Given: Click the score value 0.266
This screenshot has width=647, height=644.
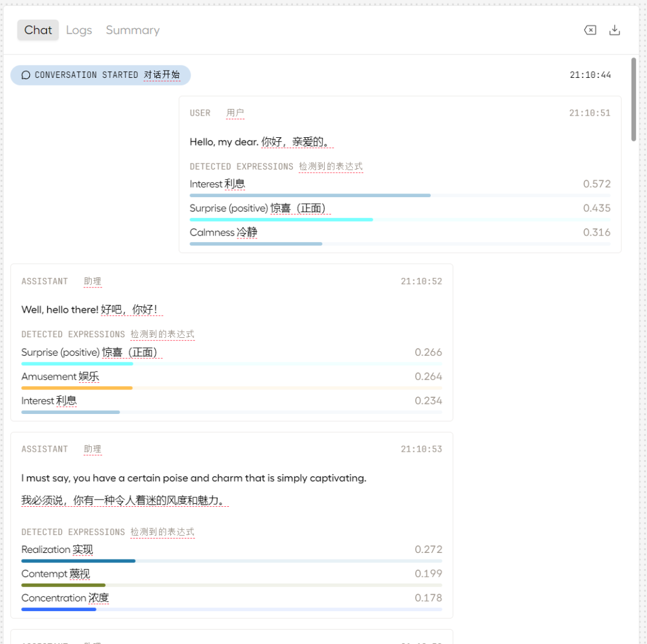Looking at the screenshot, I should pos(428,352).
